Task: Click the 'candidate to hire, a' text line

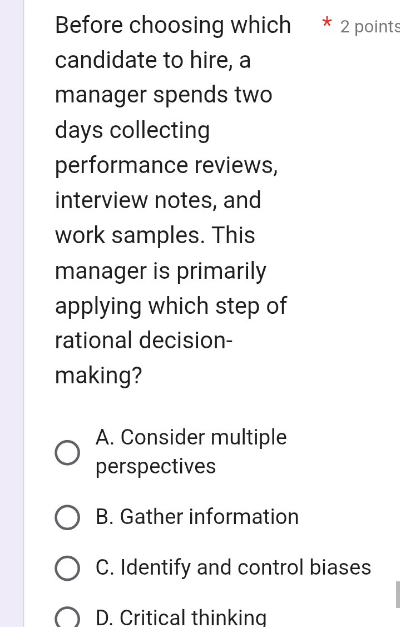Action: point(153,60)
